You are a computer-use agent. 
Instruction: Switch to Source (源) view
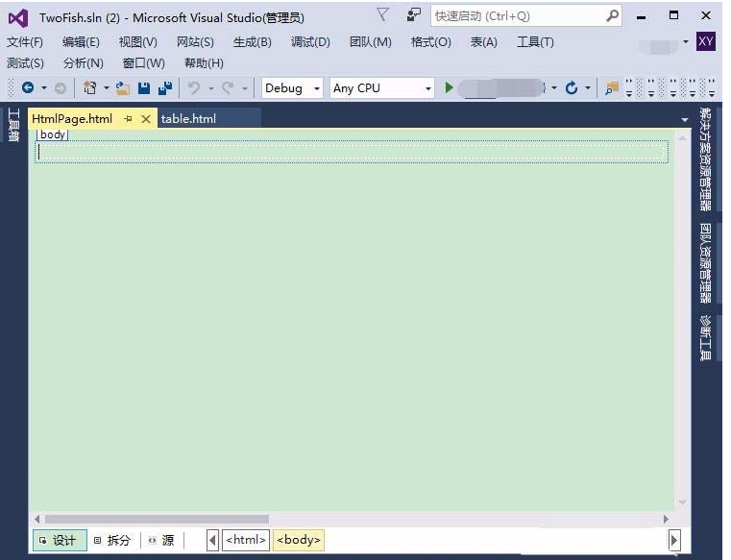pos(161,540)
